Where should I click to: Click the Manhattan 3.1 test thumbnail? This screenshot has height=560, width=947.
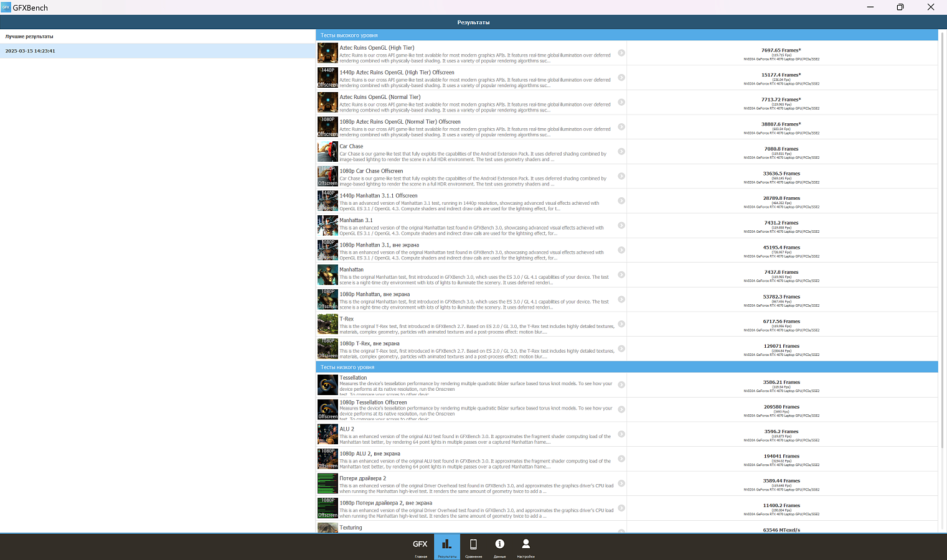pyautogui.click(x=327, y=225)
